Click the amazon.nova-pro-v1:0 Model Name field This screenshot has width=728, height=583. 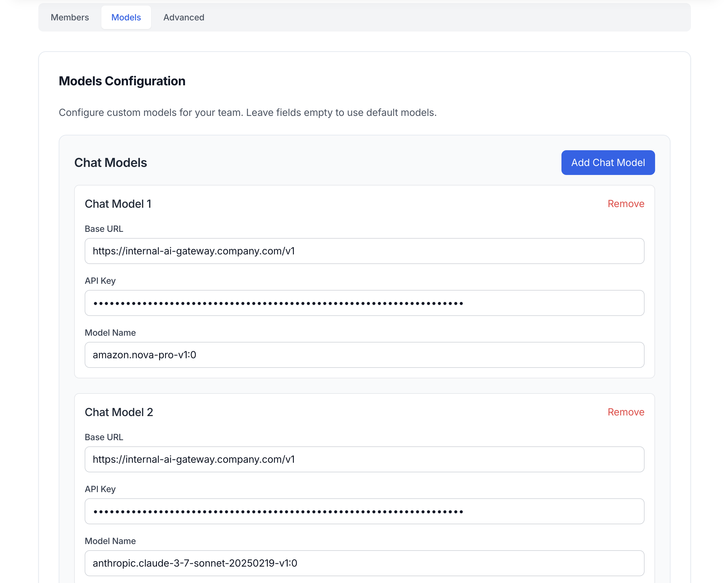[x=364, y=355]
